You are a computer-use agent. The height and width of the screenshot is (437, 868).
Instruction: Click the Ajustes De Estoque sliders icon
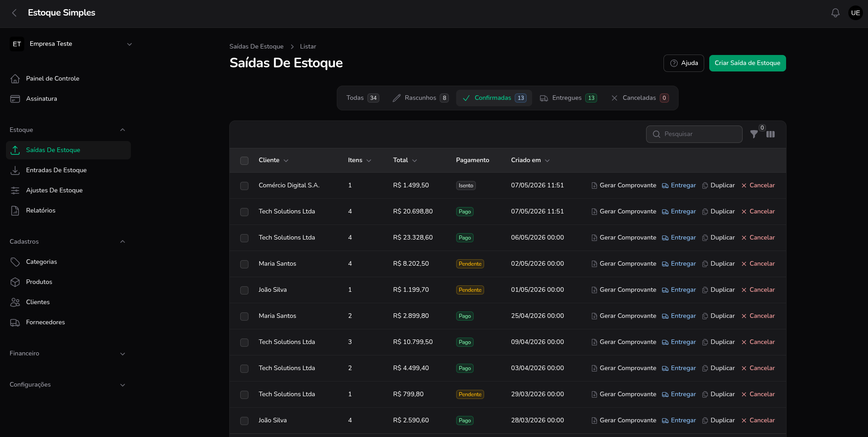(x=15, y=191)
